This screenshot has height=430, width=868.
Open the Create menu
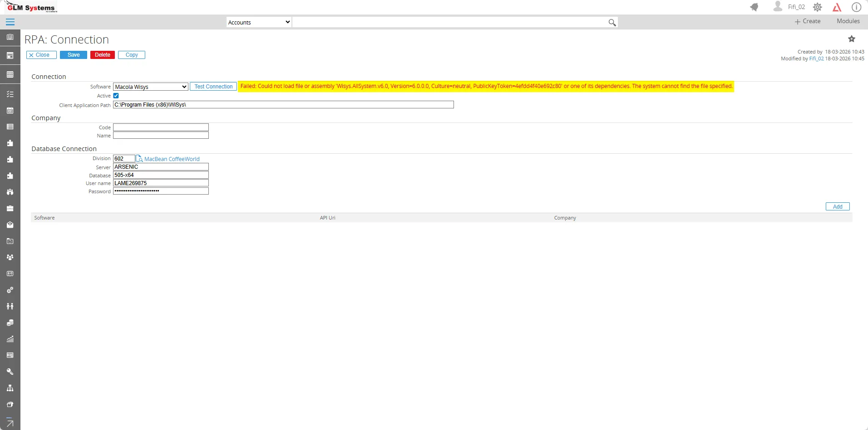tap(808, 21)
